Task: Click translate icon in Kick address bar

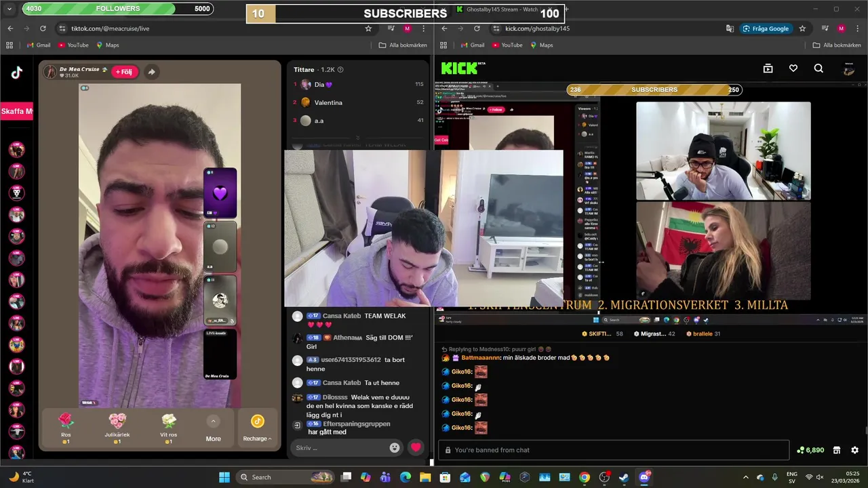Action: (x=730, y=28)
